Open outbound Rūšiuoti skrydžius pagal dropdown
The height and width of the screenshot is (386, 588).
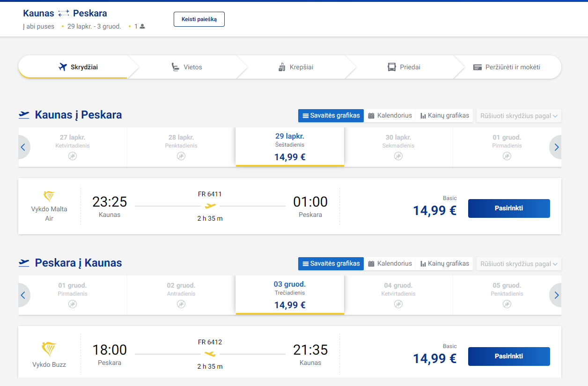pyautogui.click(x=519, y=116)
